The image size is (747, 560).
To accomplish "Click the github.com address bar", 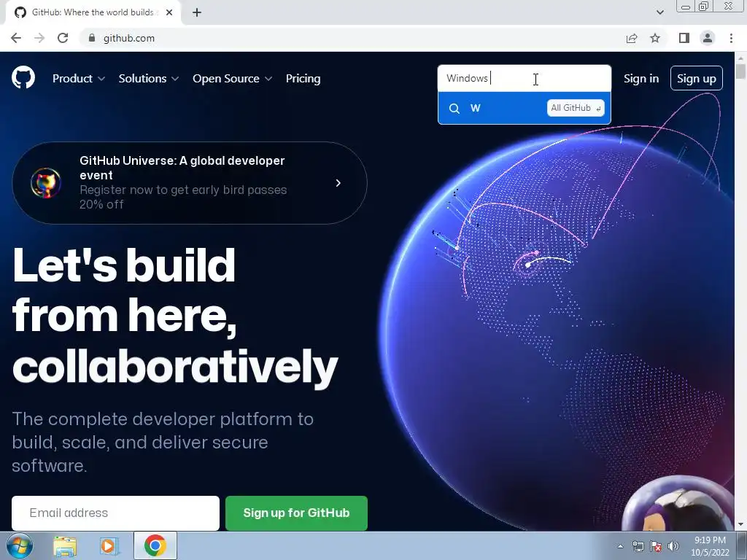I will click(x=352, y=38).
